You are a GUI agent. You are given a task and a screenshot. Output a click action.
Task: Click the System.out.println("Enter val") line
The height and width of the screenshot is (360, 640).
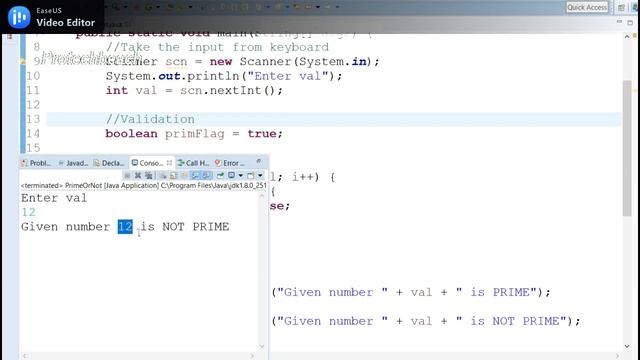click(224, 76)
